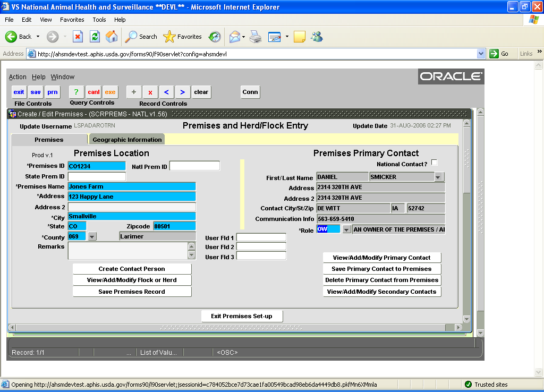The width and height of the screenshot is (544, 392).
Task: Toggle the National Contact checkbox
Action: (x=435, y=163)
